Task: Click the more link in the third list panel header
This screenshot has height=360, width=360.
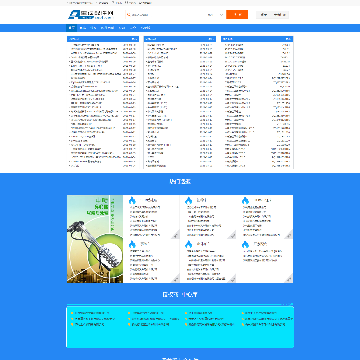Action: pos(288,39)
